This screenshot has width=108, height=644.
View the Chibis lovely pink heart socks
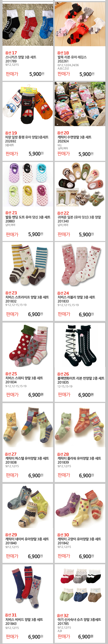[x=80, y=264]
